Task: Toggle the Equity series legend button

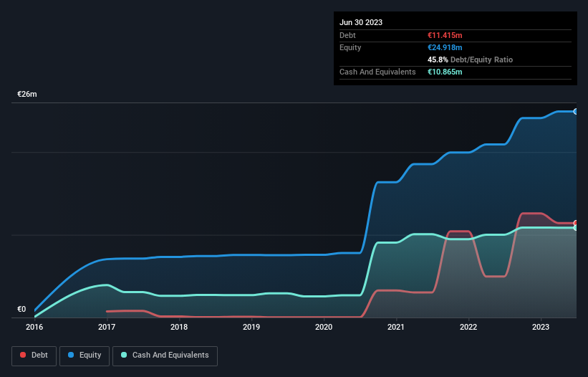Action: coord(85,355)
